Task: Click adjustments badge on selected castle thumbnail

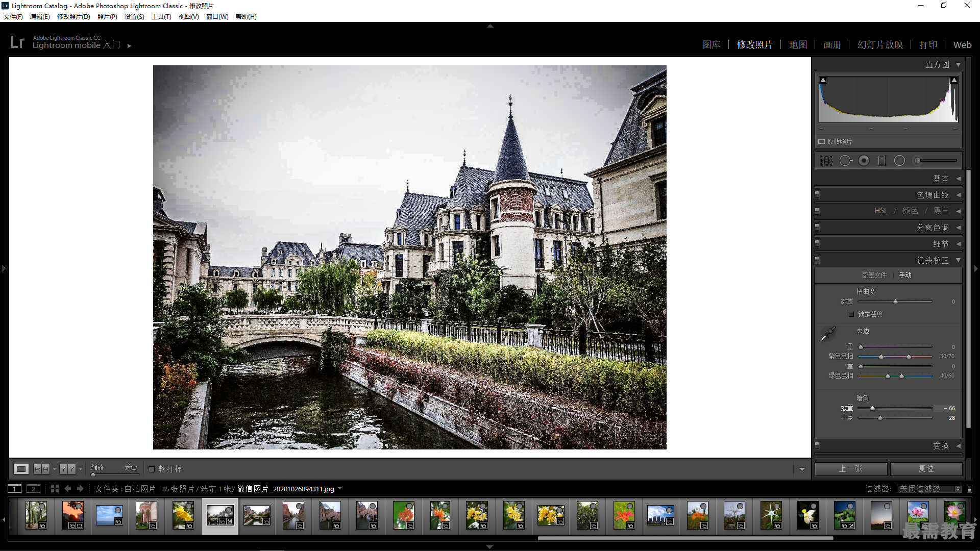Action: 230,521
